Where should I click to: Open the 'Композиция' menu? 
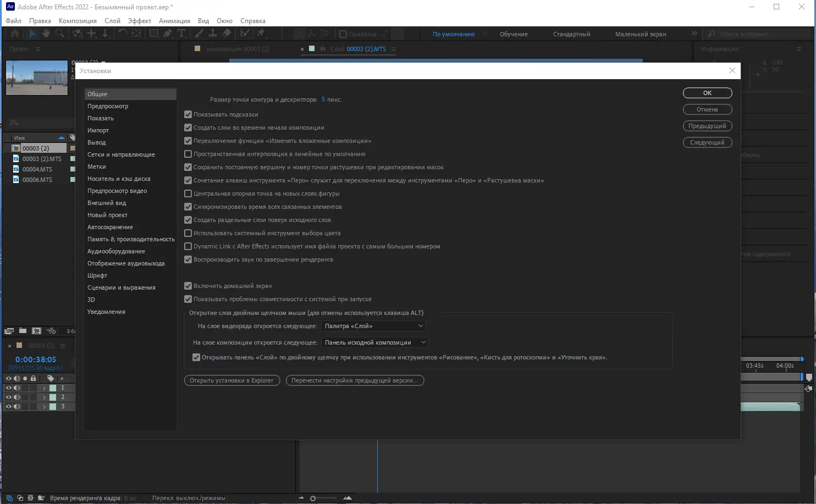pos(78,21)
